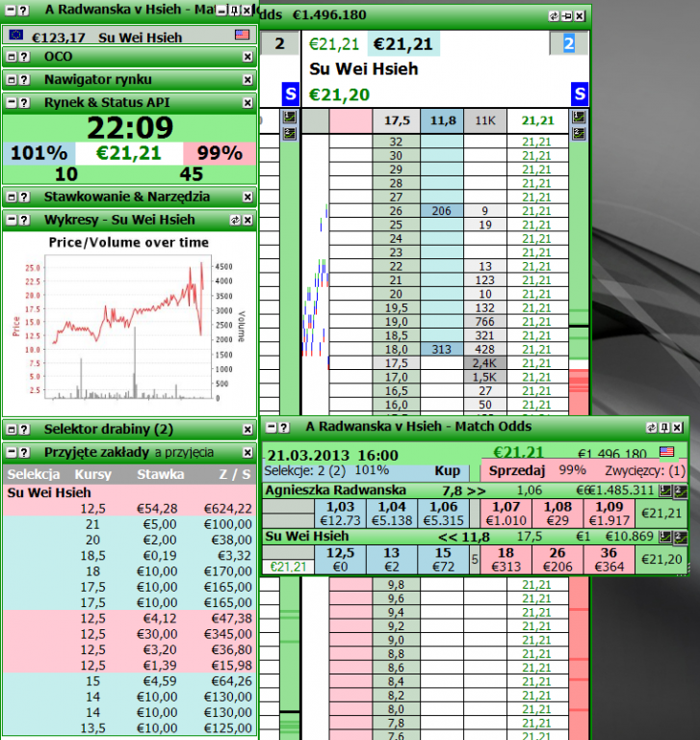The image size is (700, 740).
Task: Select bet row 21 €5,00 €100,00
Action: point(130,524)
